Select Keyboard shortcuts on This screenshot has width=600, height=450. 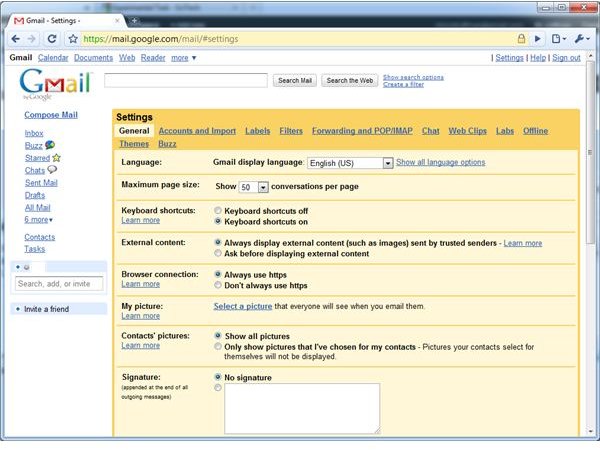(218, 221)
